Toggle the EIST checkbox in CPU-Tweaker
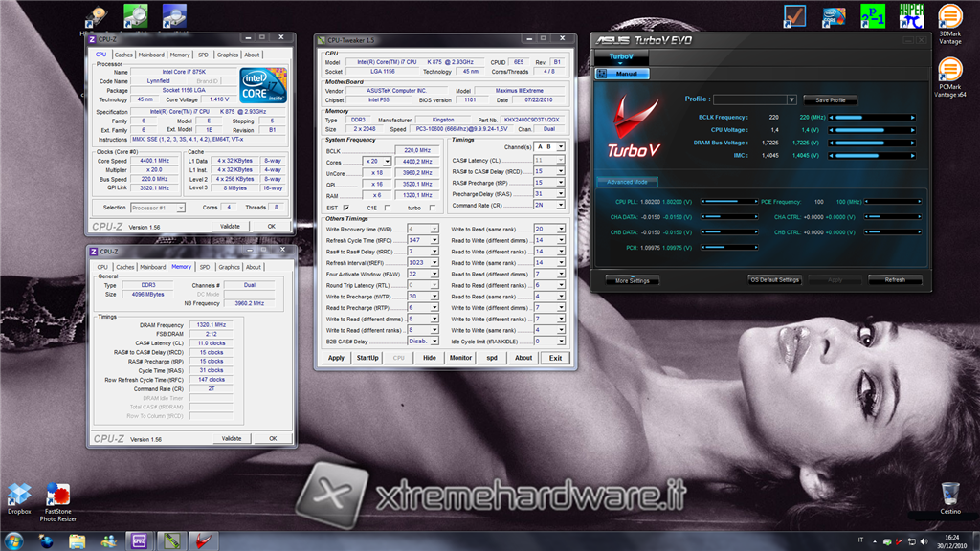Image resolution: width=980 pixels, height=551 pixels. pyautogui.click(x=345, y=208)
